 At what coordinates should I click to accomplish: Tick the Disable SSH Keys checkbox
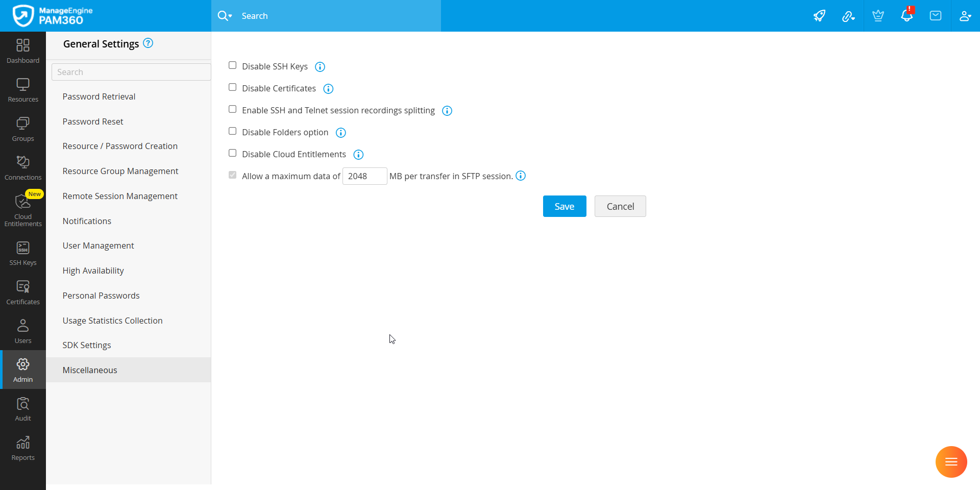(233, 65)
